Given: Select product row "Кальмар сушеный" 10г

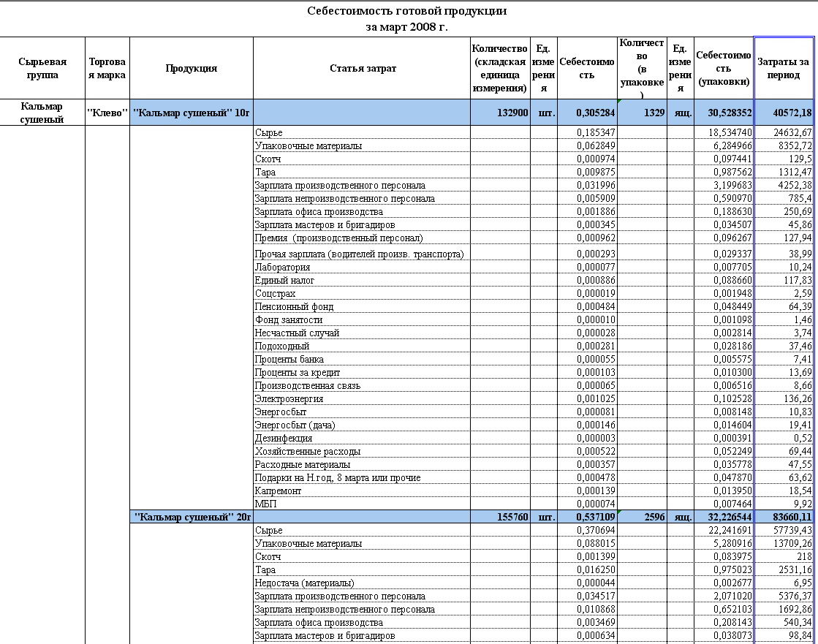Looking at the screenshot, I should tap(192, 113).
